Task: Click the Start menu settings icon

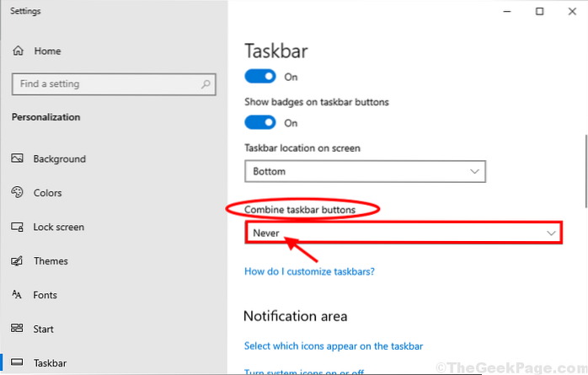Action: pyautogui.click(x=18, y=329)
